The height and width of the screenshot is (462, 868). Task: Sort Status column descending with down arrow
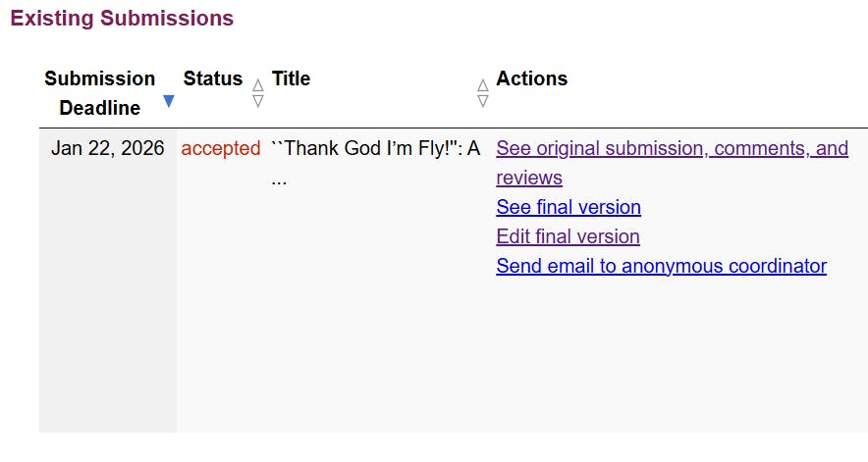click(258, 100)
